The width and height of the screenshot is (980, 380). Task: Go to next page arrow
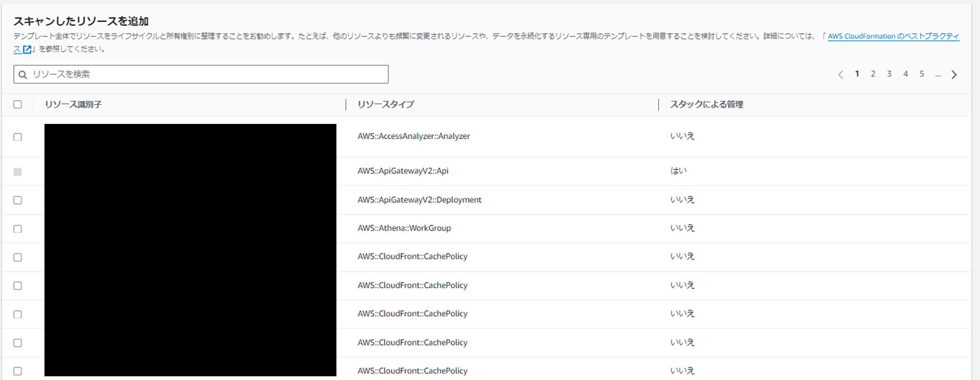coord(954,75)
